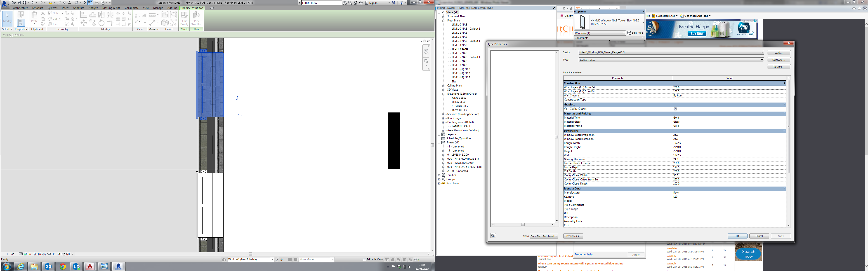Image resolution: width=868 pixels, height=271 pixels.
Task: Open the Architecture ribbon tab
Action: [x=21, y=8]
